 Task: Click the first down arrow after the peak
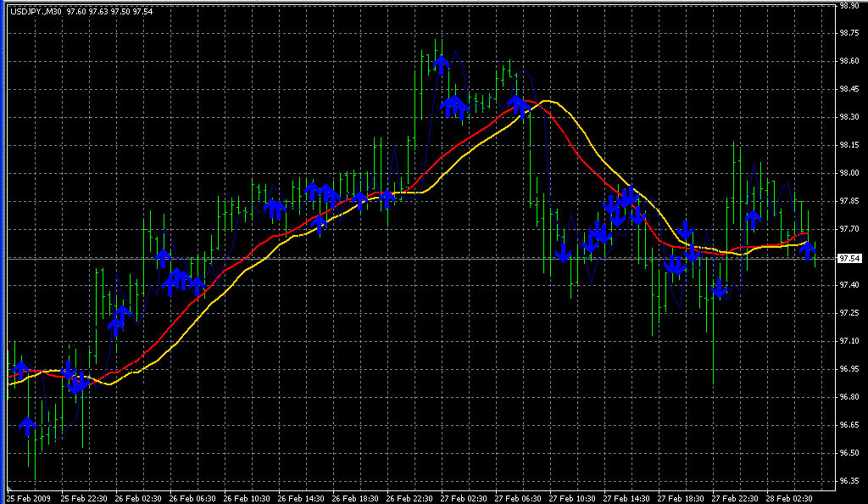[x=562, y=252]
